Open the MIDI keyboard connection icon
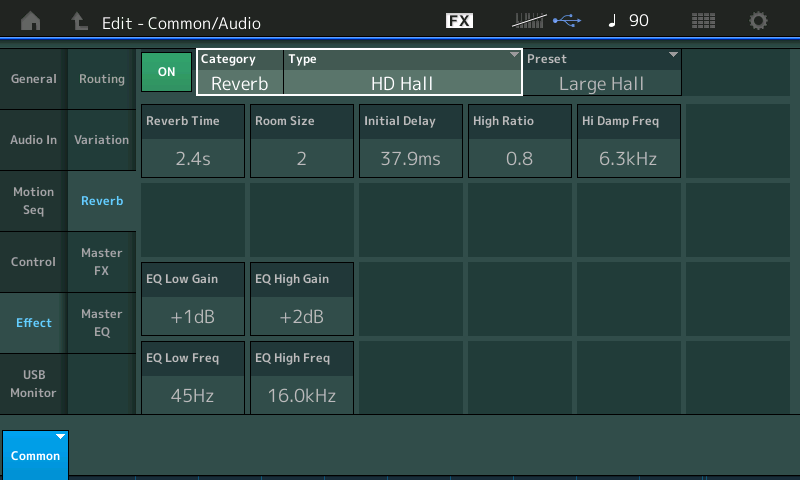Viewport: 800px width, 480px height. tap(529, 21)
